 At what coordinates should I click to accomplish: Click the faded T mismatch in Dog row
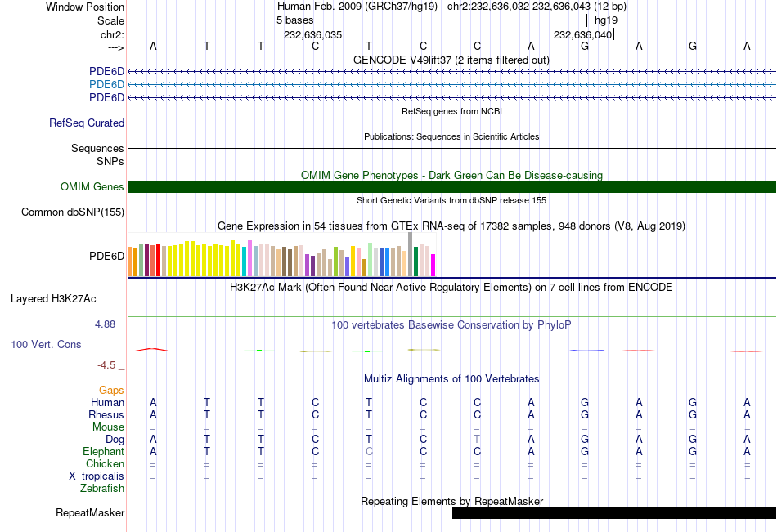477,439
